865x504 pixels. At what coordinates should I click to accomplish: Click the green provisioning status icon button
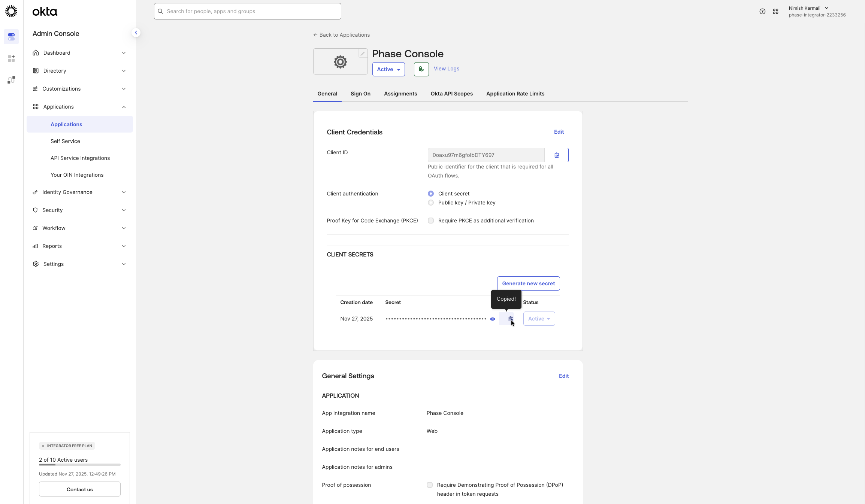pyautogui.click(x=421, y=69)
